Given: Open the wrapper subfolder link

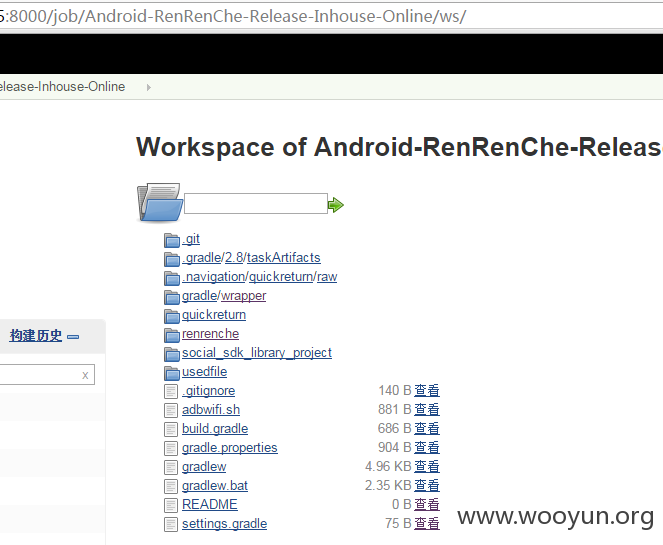Looking at the screenshot, I should pyautogui.click(x=244, y=296).
